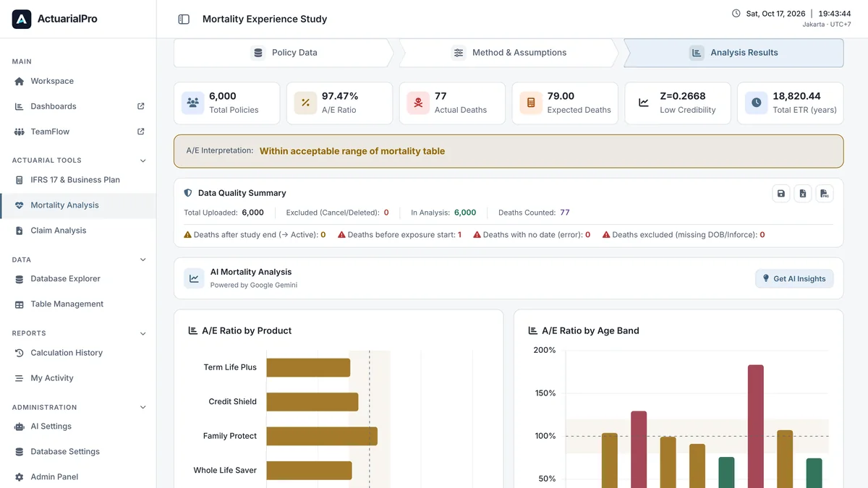This screenshot has height=488, width=868.
Task: Select the Analysis Results step
Action: point(733,53)
